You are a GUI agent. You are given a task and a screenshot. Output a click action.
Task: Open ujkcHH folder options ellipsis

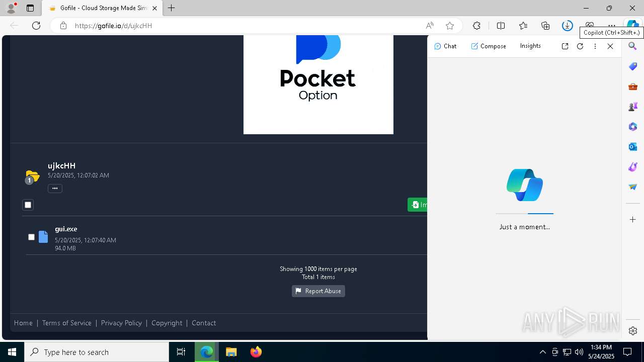pos(55,189)
